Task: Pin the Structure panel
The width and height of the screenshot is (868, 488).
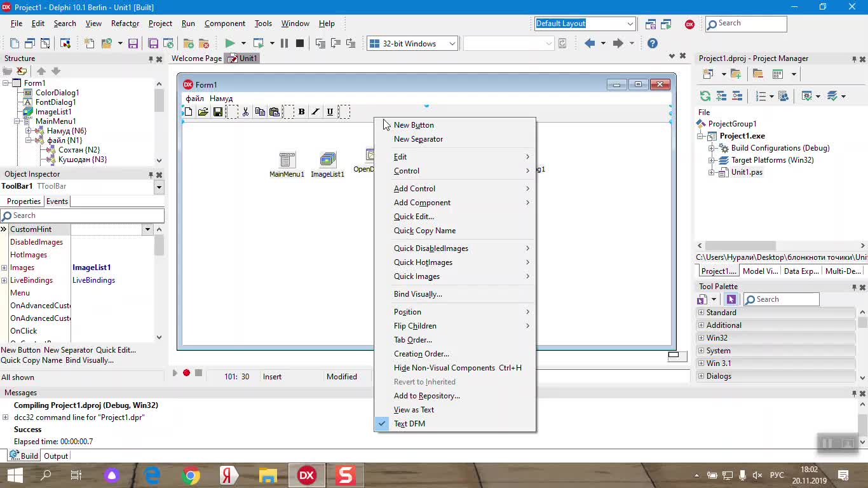Action: (151, 59)
